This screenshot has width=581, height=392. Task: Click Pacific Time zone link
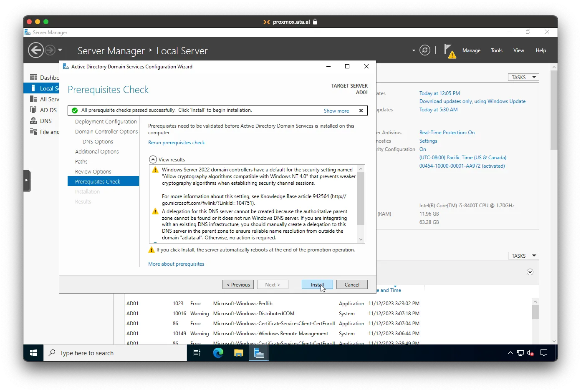(x=463, y=158)
